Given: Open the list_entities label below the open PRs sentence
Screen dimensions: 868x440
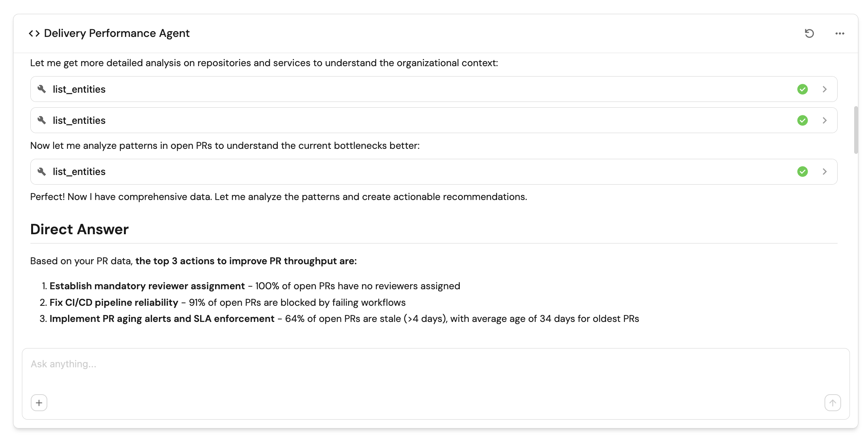Looking at the screenshot, I should click(x=79, y=172).
